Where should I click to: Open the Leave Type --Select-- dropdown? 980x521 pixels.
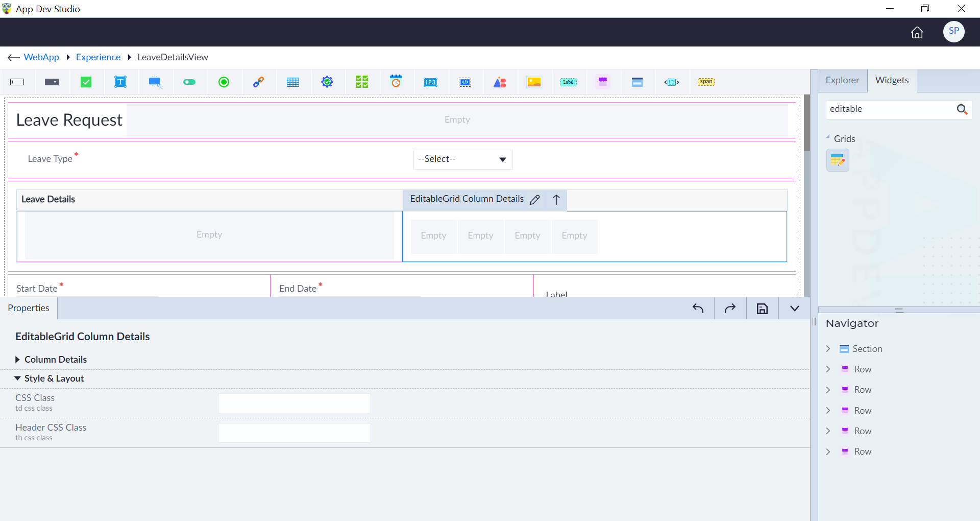[x=462, y=159]
